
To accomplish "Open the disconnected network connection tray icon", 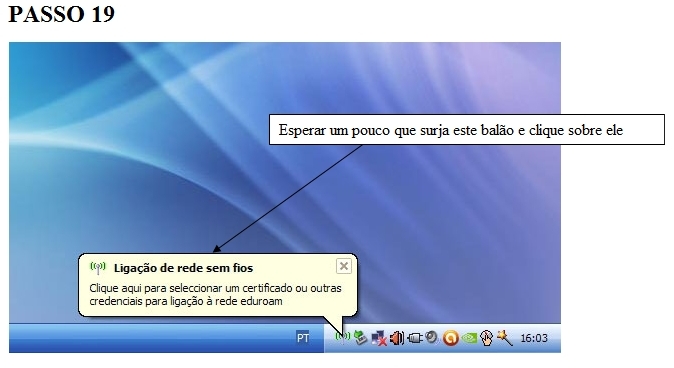I will tap(379, 338).
